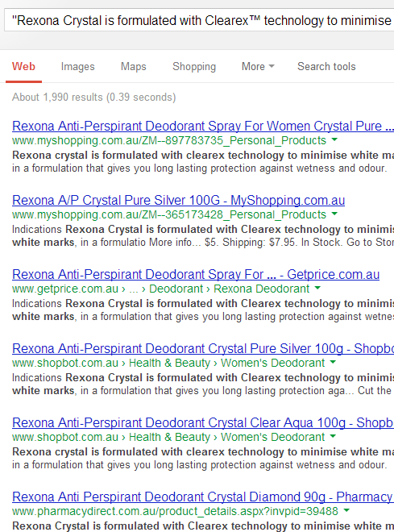Expand arrow beside myshopping ZM--365173428 URL

[x=334, y=214]
